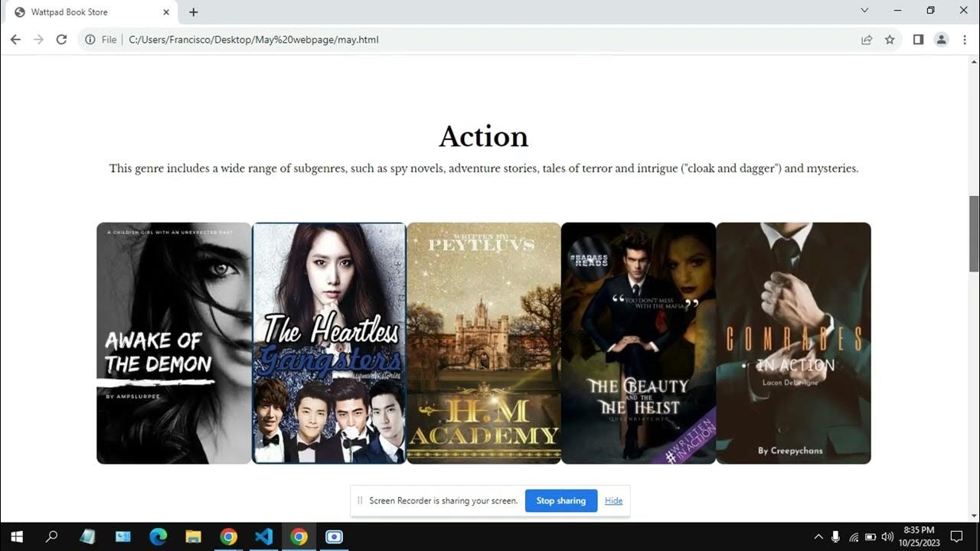Open the Chrome profile avatar
Viewport: 980px width, 551px height.
[x=941, y=40]
